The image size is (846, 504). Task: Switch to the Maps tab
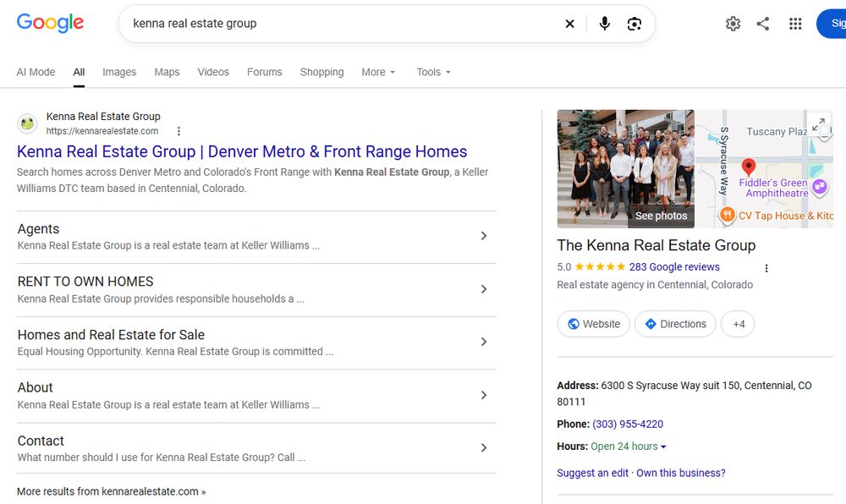click(x=167, y=72)
